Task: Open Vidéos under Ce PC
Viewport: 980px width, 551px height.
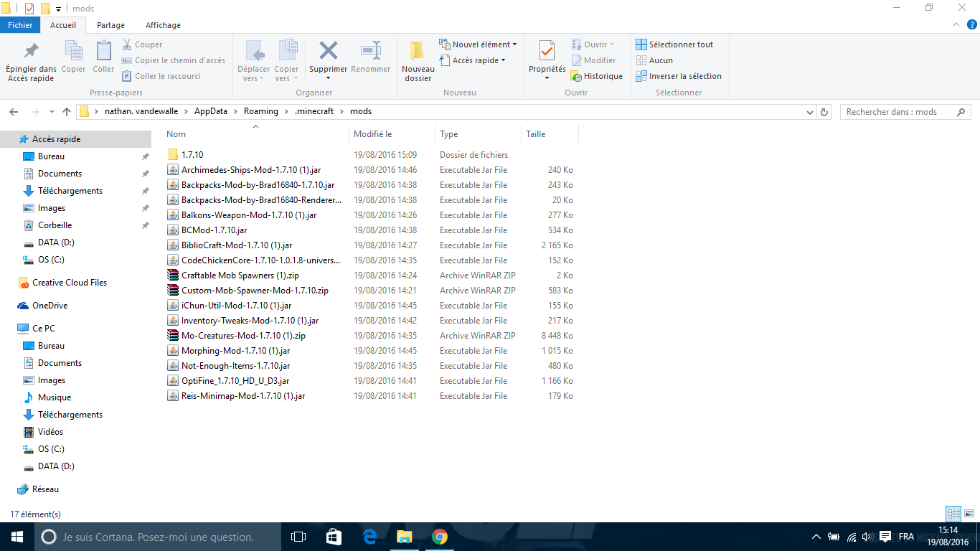Action: point(50,432)
